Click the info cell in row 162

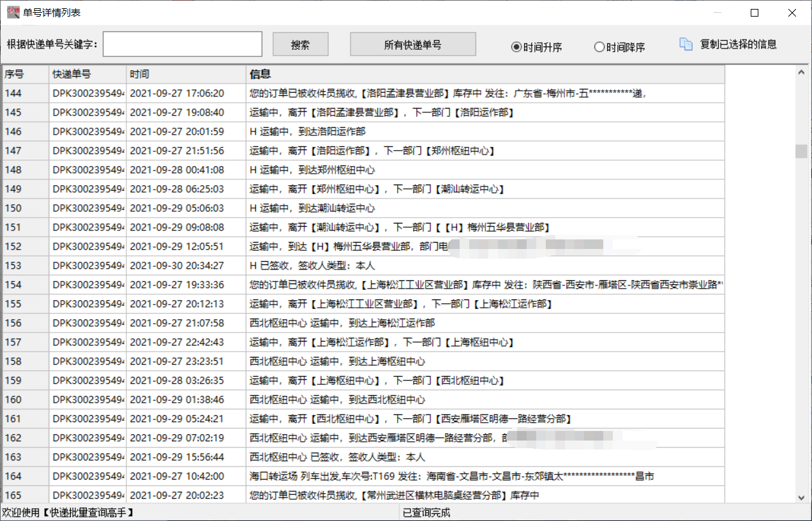tap(486, 438)
